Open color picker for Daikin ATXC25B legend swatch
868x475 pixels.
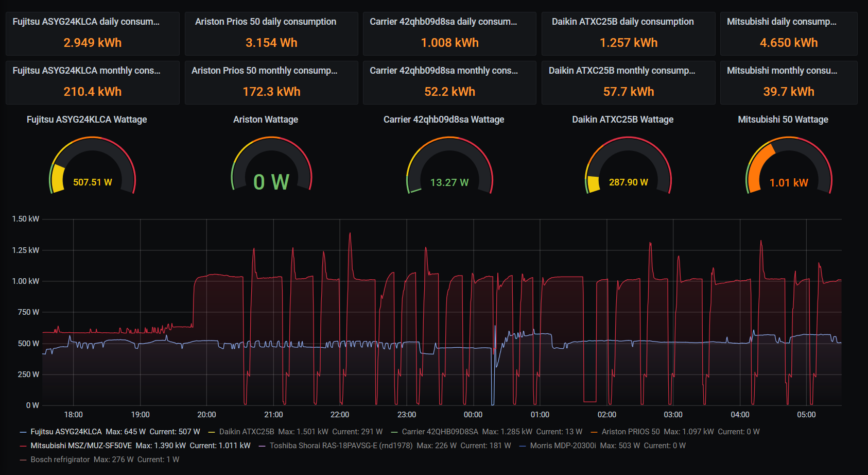tap(212, 432)
